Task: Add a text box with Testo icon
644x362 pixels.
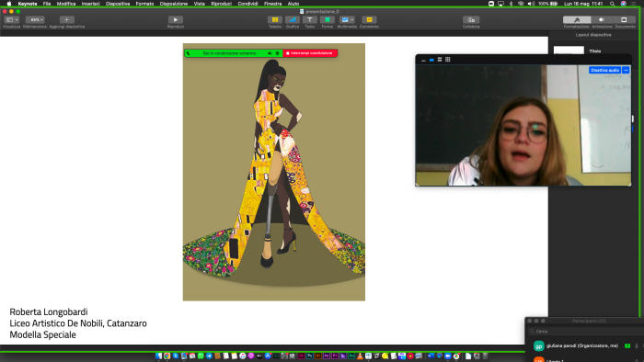Action: (310, 19)
